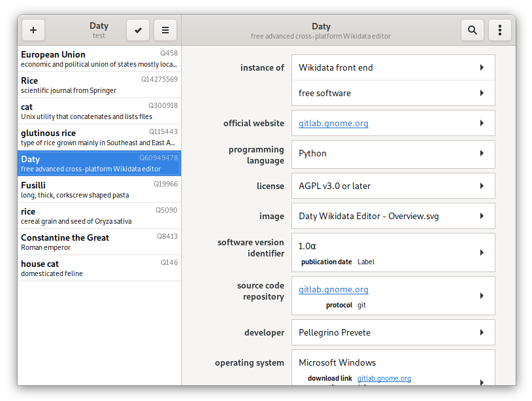Open the three-dot app menu
The width and height of the screenshot is (532, 401).
500,30
